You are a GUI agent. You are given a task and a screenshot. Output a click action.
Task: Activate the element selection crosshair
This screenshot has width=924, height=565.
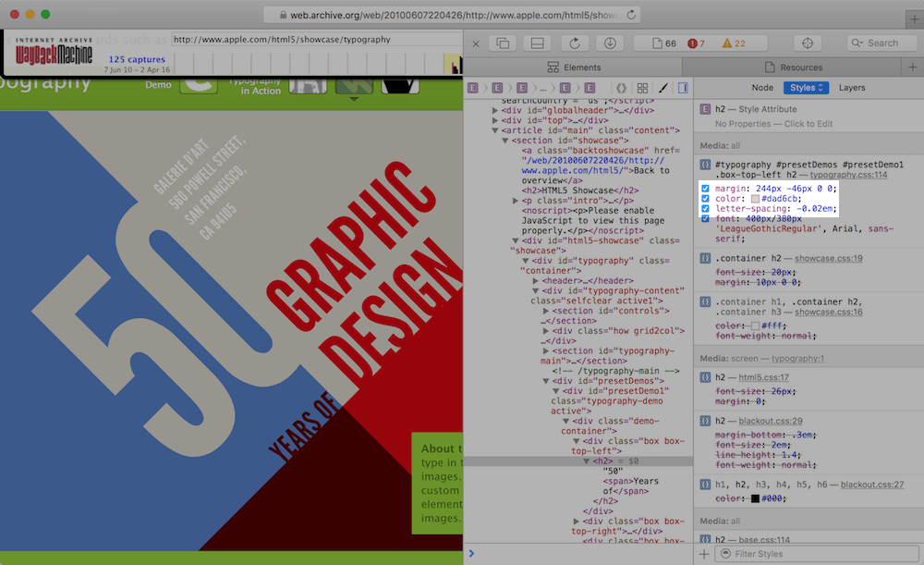pos(808,43)
